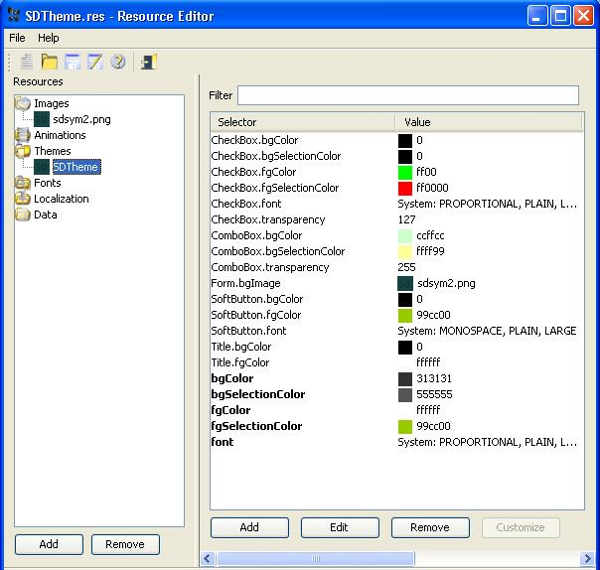Viewport: 600px width, 570px height.
Task: Click Add button below the selector table
Action: 249,528
